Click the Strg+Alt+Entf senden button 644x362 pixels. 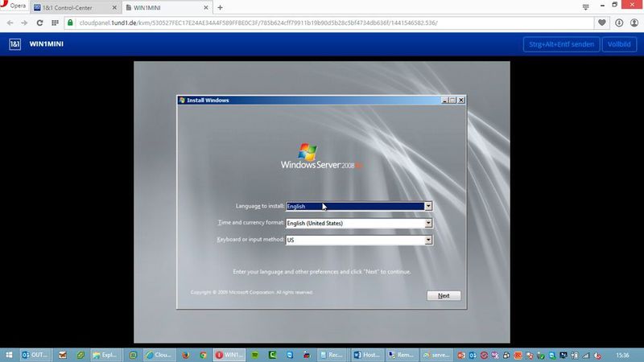pyautogui.click(x=561, y=44)
